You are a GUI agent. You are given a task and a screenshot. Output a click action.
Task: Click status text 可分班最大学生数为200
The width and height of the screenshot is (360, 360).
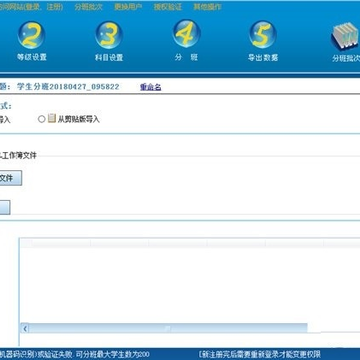113,354
